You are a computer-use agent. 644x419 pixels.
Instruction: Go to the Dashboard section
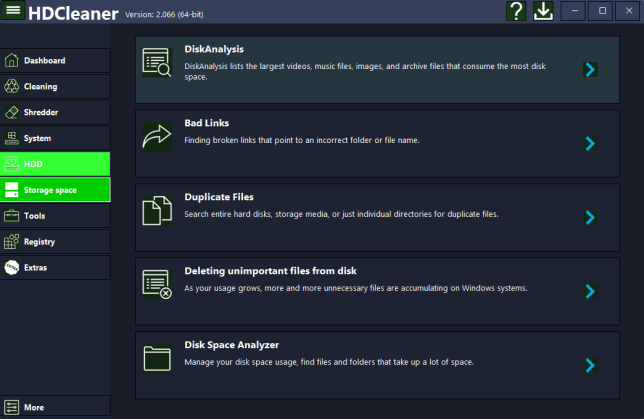click(x=55, y=60)
